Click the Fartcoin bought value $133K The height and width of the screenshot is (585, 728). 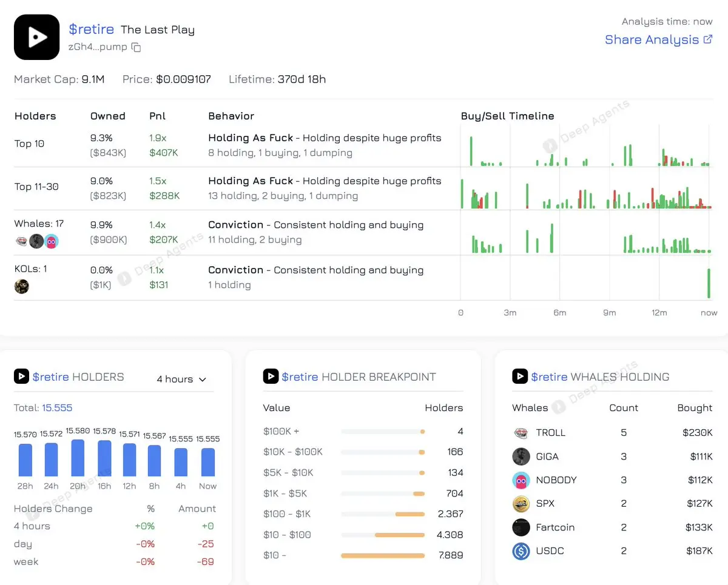(x=698, y=527)
